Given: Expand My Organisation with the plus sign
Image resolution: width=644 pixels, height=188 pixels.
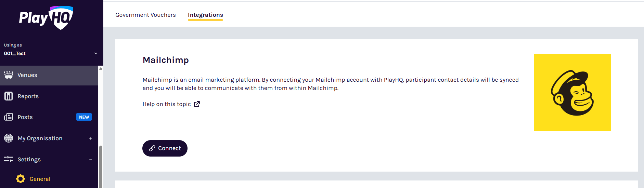Looking at the screenshot, I should pyautogui.click(x=91, y=138).
